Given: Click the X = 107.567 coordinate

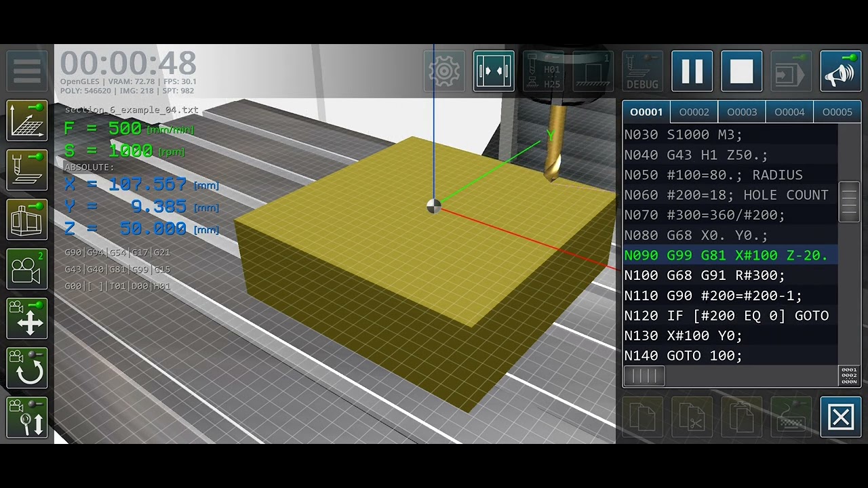Looking at the screenshot, I should click(142, 184).
